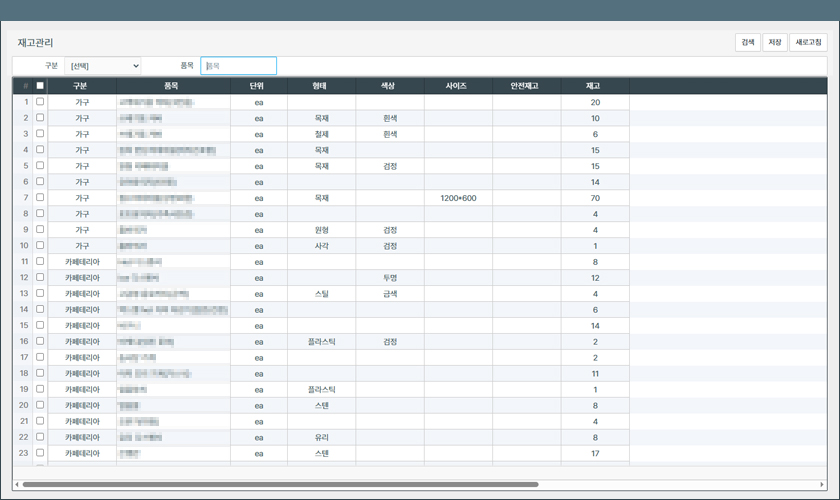
Task: Click the 저장 button
Action: coord(774,42)
